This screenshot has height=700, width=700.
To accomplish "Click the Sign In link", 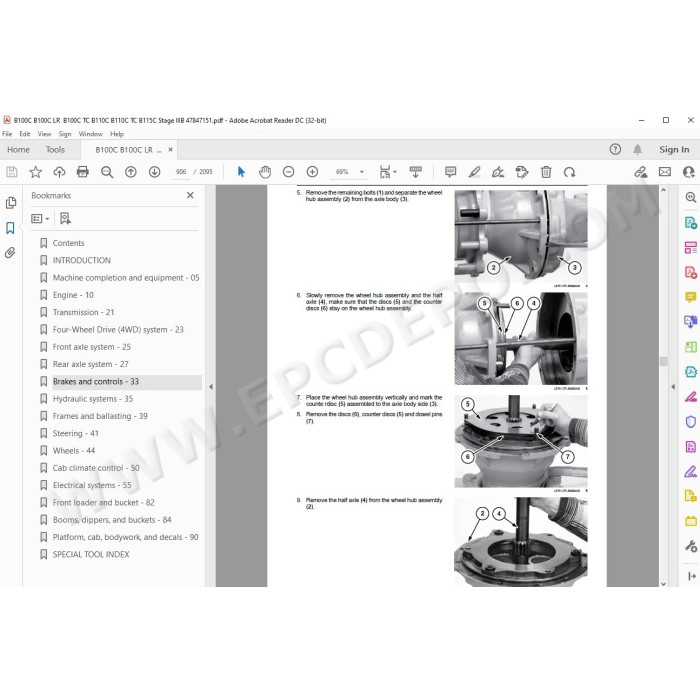I will (674, 150).
